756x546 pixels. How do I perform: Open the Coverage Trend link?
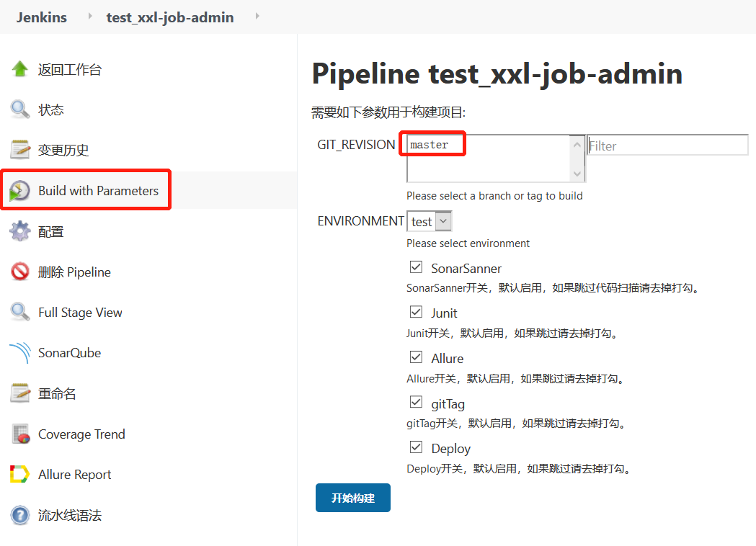[82, 434]
